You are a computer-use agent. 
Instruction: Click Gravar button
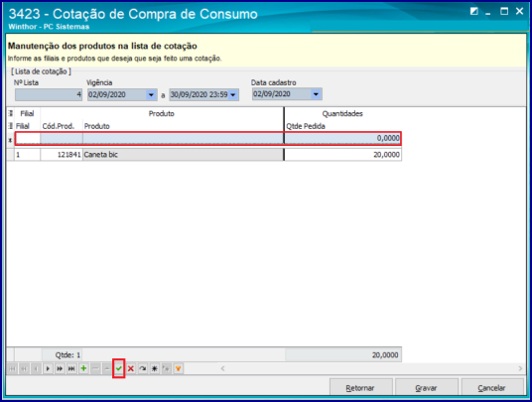tap(426, 388)
